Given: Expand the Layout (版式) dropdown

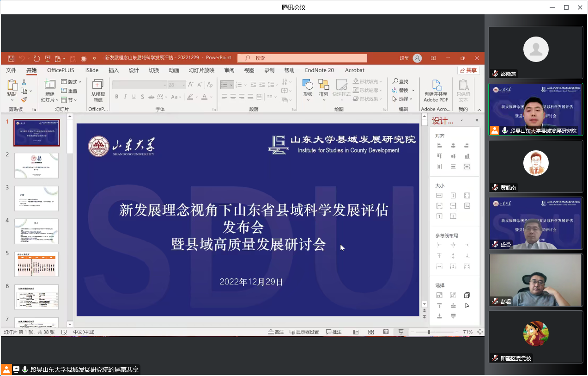Looking at the screenshot, I should point(71,82).
